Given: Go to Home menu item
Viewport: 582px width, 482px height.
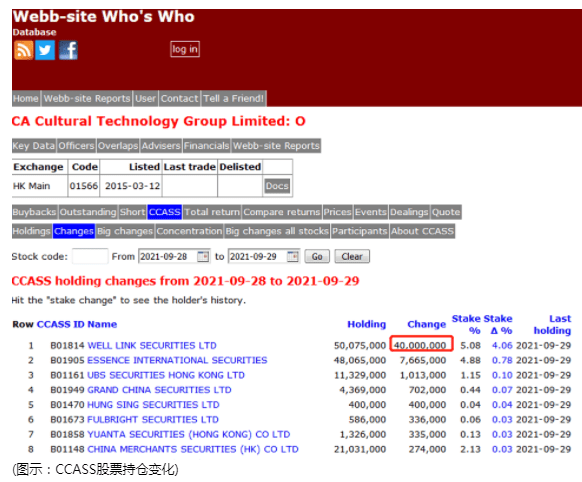Looking at the screenshot, I should click(x=26, y=99).
